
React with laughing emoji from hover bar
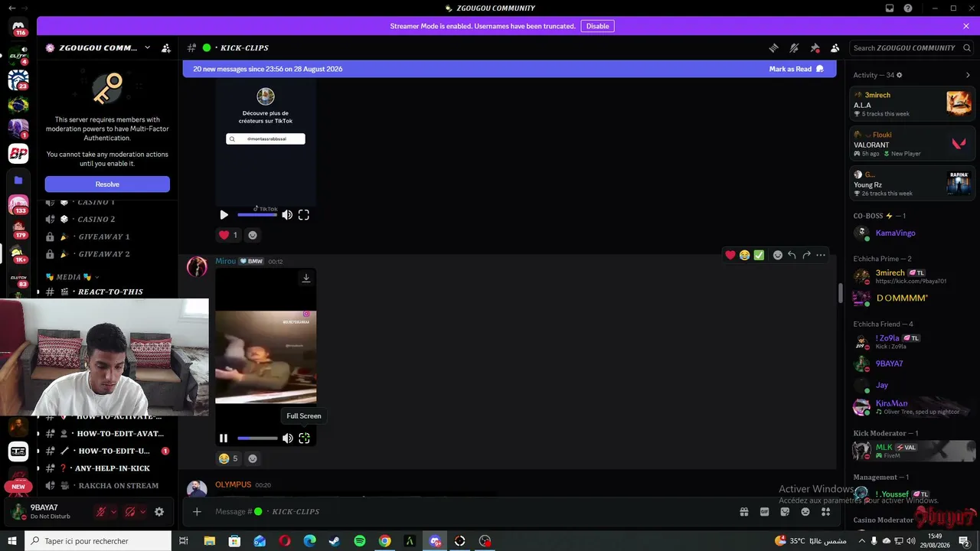[744, 255]
